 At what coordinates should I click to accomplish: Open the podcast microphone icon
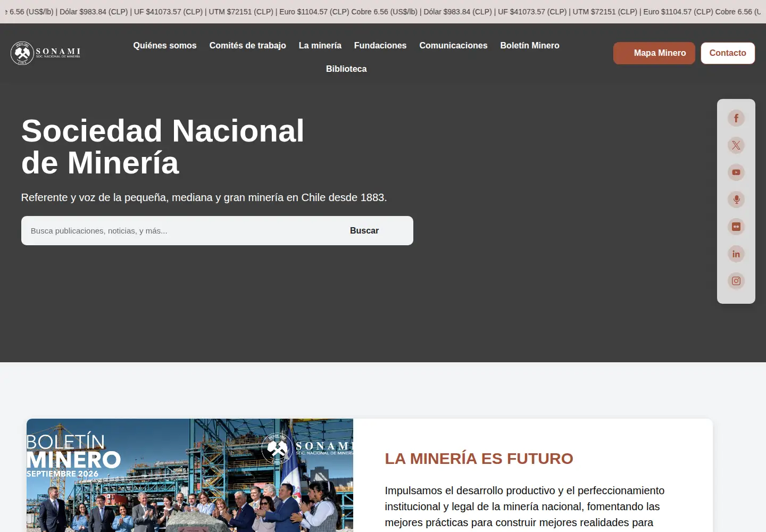[736, 199]
